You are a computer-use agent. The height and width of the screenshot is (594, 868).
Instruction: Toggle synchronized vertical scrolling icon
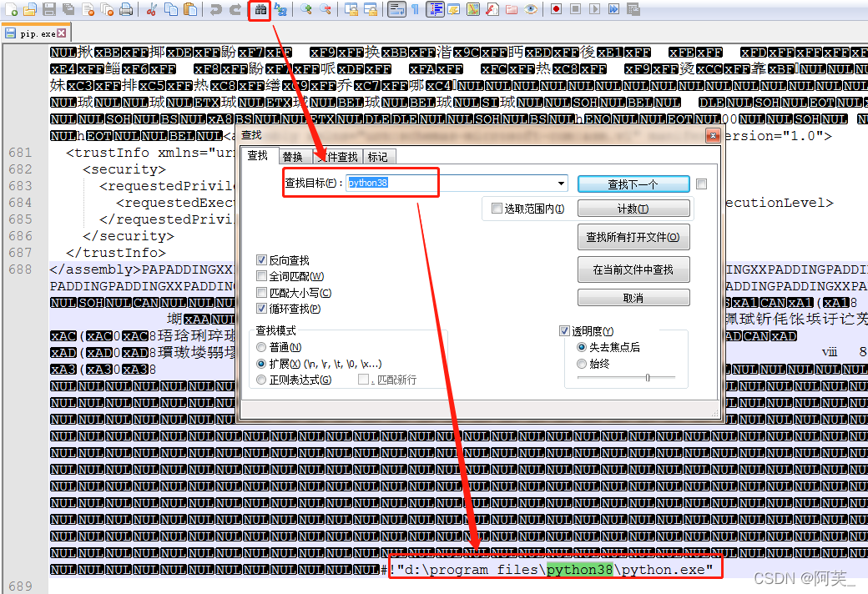(351, 9)
